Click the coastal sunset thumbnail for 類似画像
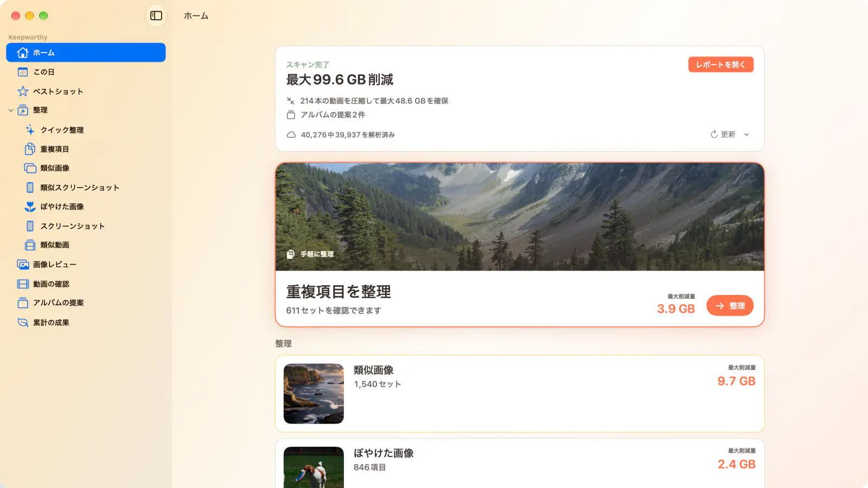The height and width of the screenshot is (488, 868). click(314, 394)
